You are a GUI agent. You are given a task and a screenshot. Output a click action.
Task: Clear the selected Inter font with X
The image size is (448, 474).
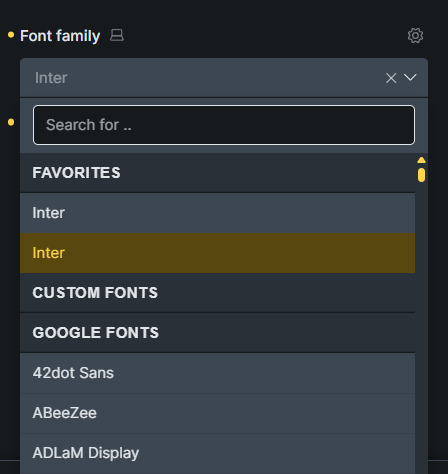391,78
